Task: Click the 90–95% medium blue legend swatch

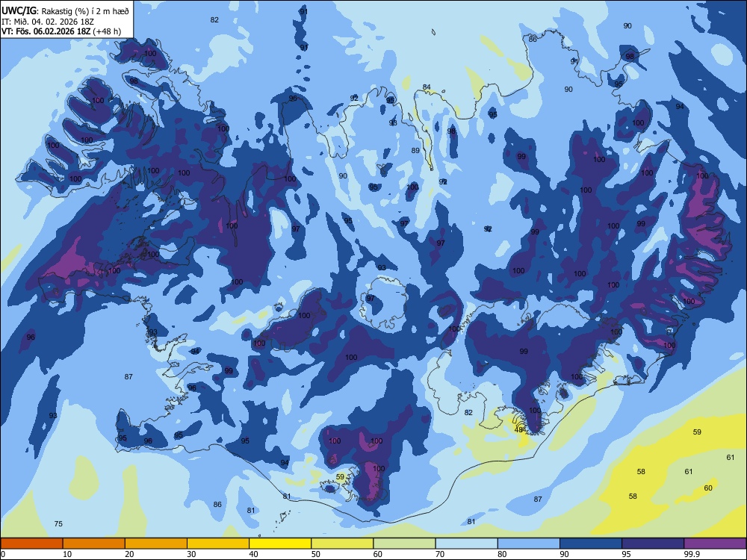Action: tap(591, 544)
